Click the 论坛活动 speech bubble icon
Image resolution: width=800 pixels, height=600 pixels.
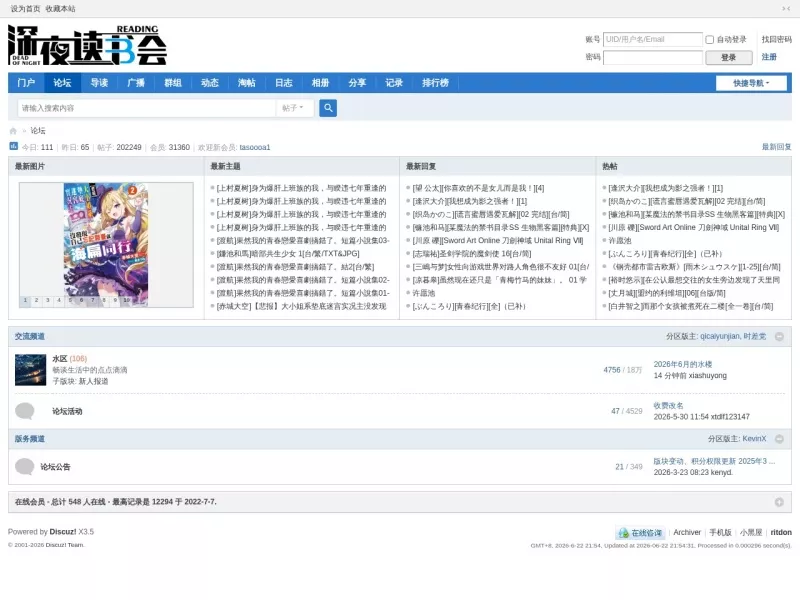pos(24,411)
